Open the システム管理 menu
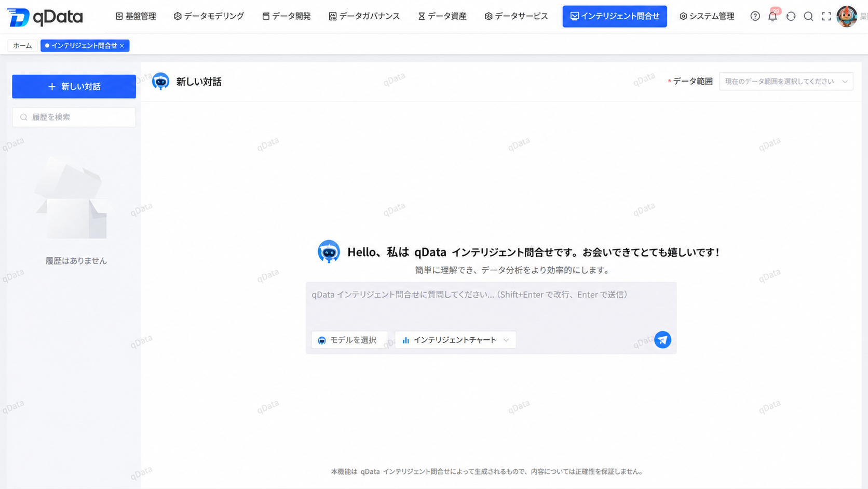 click(x=707, y=16)
